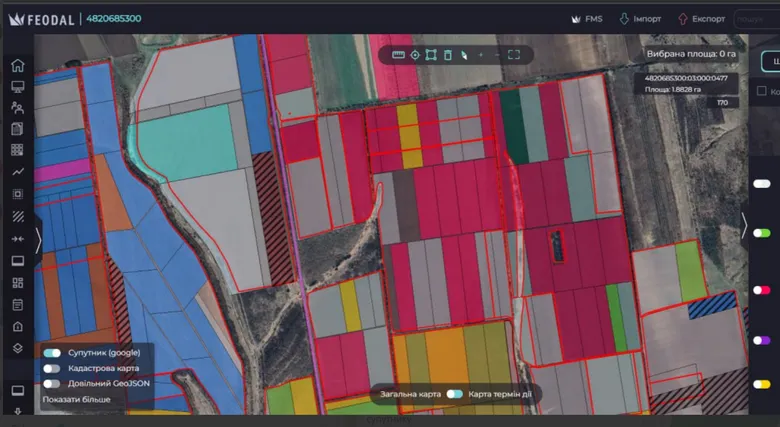This screenshot has width=780, height=427.
Task: Click the trash delete tool
Action: pyautogui.click(x=448, y=55)
